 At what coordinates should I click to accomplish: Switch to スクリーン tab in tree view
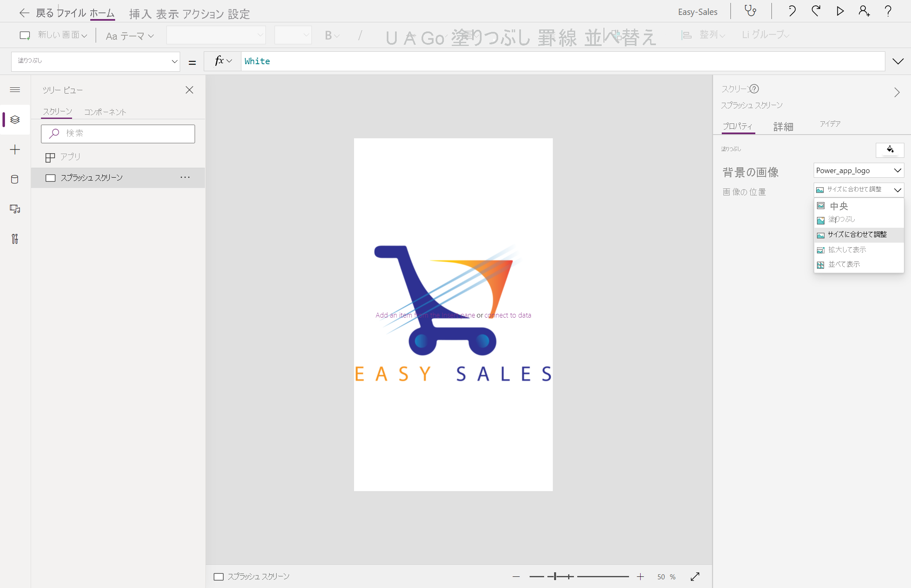(57, 111)
